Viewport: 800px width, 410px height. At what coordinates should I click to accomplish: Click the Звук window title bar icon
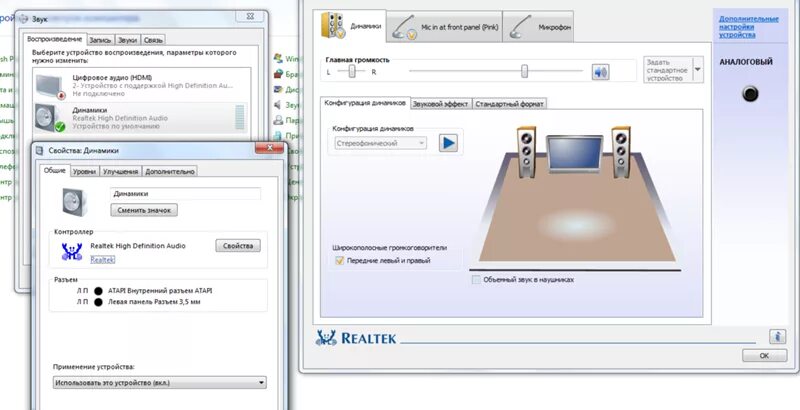tap(24, 19)
